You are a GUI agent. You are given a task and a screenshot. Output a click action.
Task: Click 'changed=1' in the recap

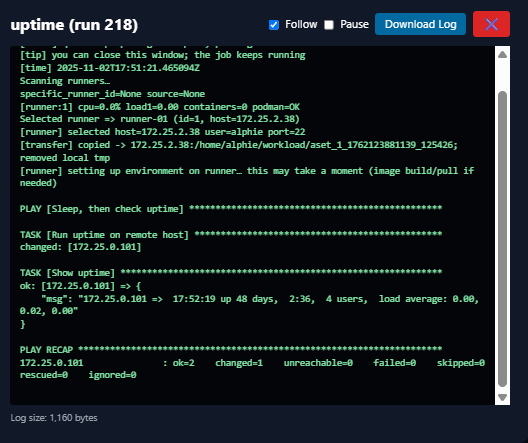(x=239, y=363)
